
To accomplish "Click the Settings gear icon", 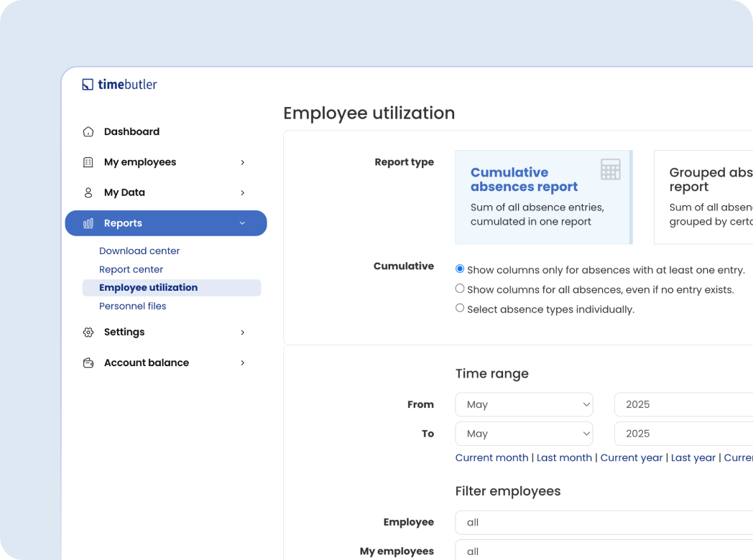I will pyautogui.click(x=88, y=332).
